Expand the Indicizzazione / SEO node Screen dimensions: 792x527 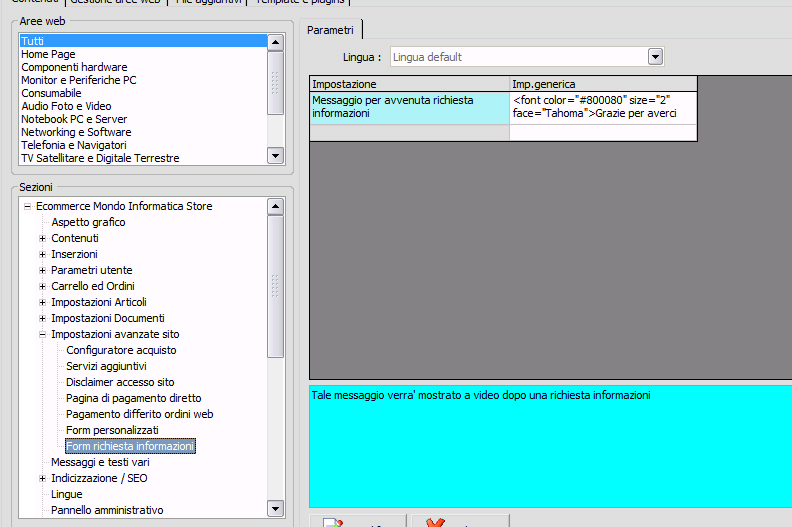(42, 478)
